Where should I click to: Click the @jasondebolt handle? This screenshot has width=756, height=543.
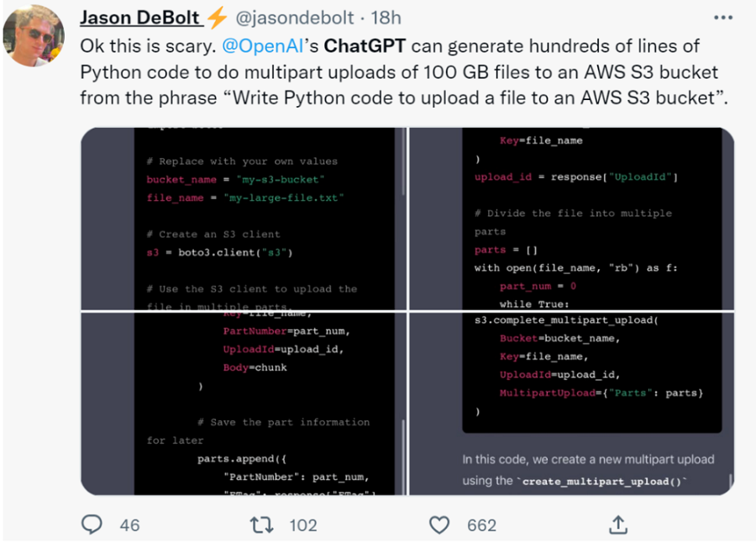pyautogui.click(x=288, y=18)
